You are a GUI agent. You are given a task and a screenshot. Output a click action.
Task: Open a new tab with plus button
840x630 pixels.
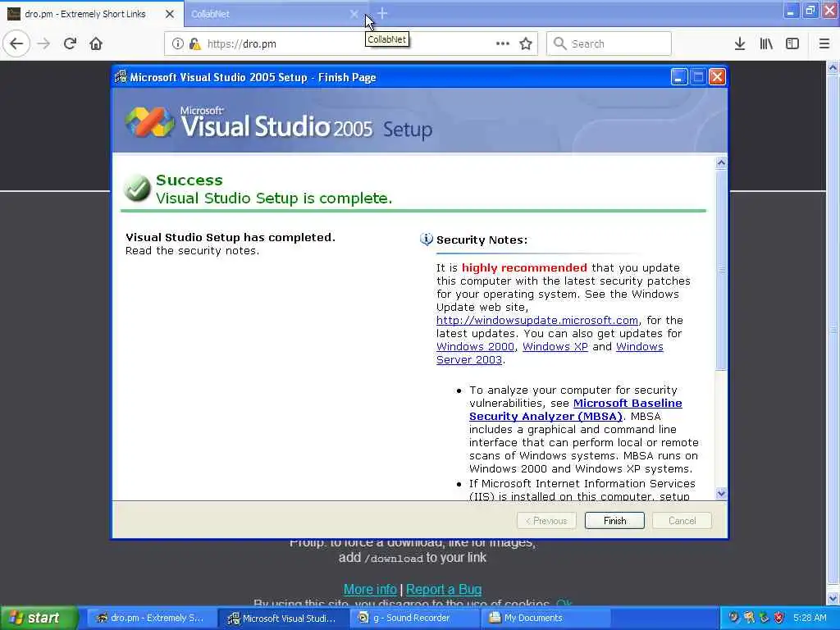pos(382,13)
